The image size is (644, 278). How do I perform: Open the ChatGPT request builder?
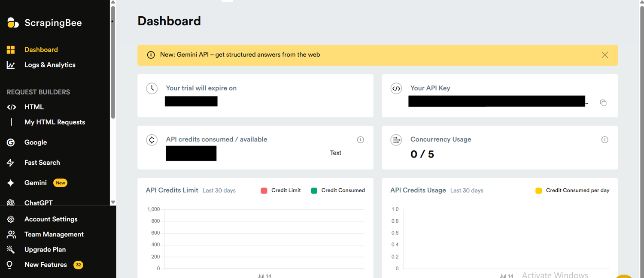click(x=39, y=202)
